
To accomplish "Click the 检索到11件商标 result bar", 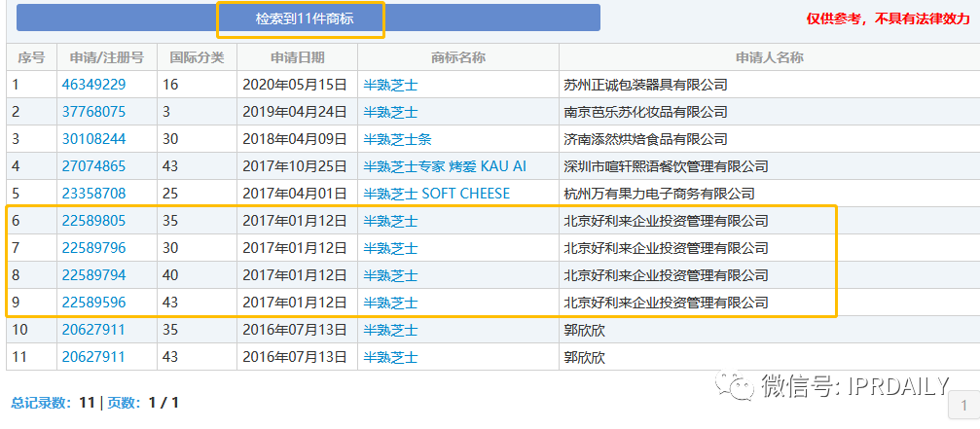I will [x=309, y=18].
